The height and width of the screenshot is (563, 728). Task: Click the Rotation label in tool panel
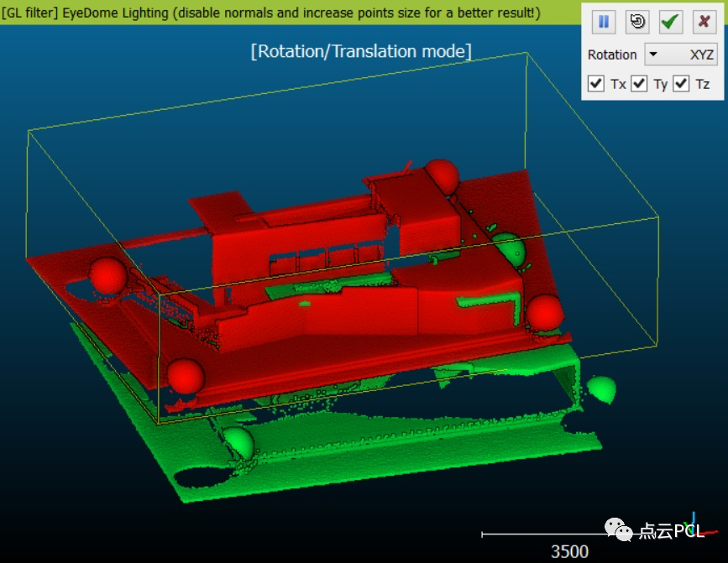612,55
